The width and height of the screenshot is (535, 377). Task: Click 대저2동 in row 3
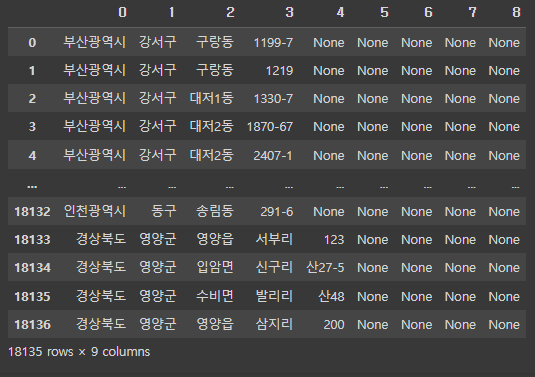click(x=212, y=127)
